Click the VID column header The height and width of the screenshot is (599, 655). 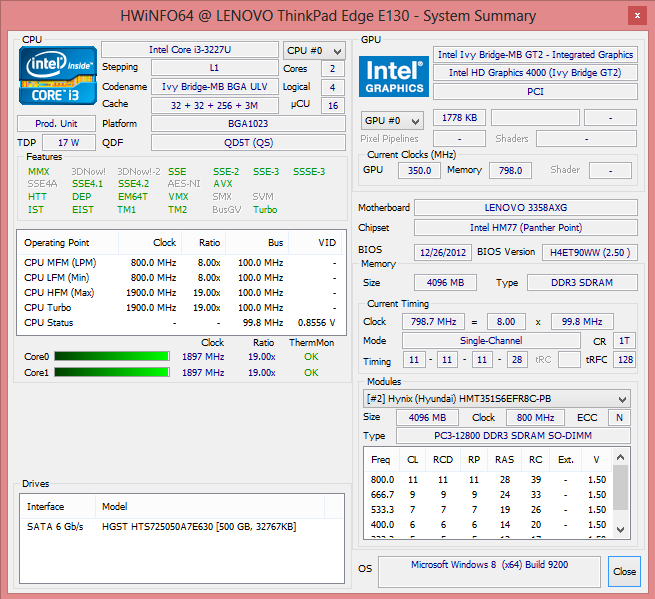tap(315, 243)
